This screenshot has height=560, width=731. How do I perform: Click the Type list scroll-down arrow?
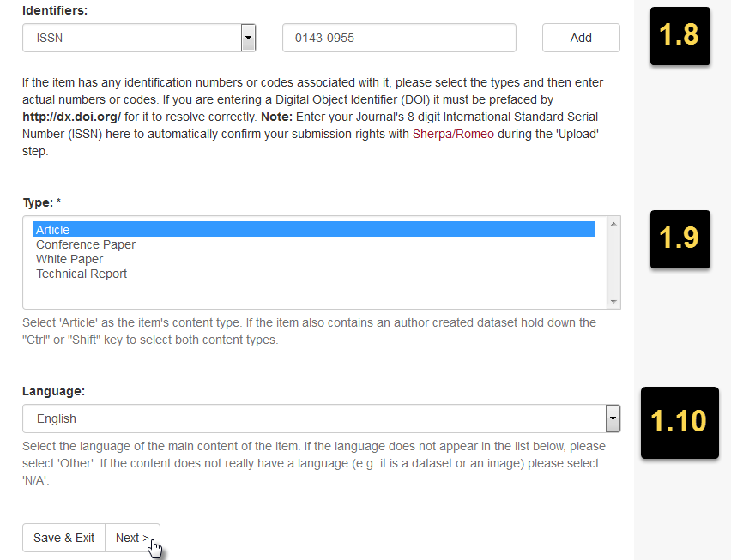coord(613,301)
